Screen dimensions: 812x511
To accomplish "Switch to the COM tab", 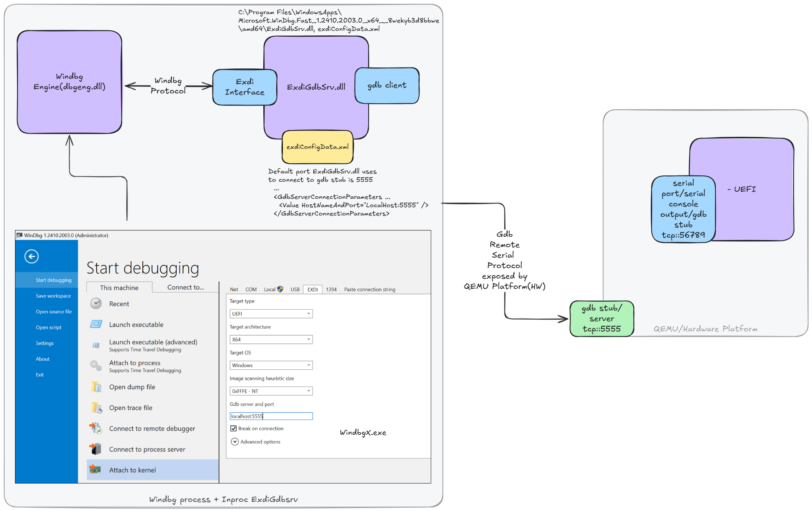I will tap(251, 289).
